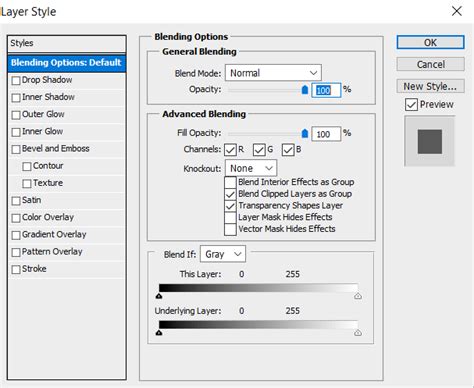Image resolution: width=474 pixels, height=388 pixels.
Task: Select the Satin style row
Action: coord(66,200)
